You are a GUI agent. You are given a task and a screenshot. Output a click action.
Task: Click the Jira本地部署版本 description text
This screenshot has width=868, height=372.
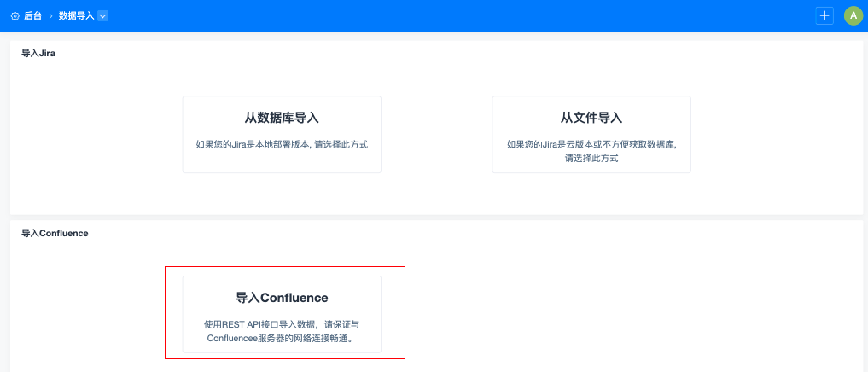click(282, 145)
